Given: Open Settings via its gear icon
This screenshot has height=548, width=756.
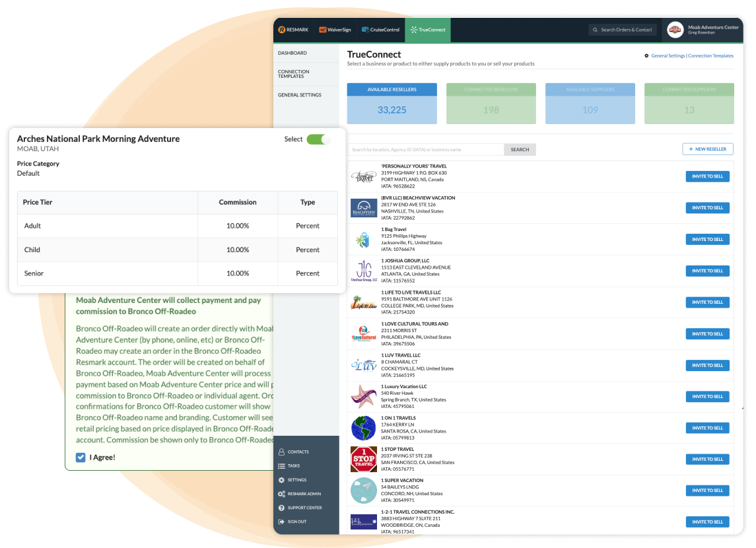Looking at the screenshot, I should (281, 480).
